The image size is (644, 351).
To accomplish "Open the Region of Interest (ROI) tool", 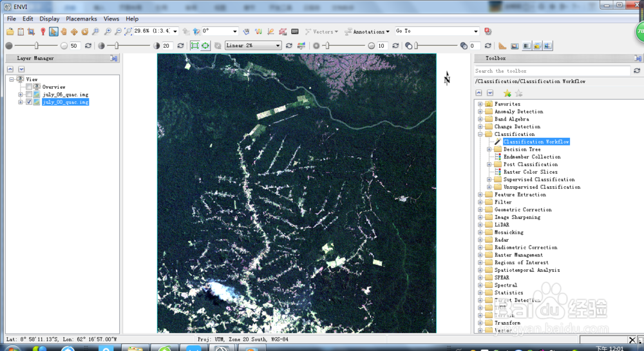I will pyautogui.click(x=283, y=32).
